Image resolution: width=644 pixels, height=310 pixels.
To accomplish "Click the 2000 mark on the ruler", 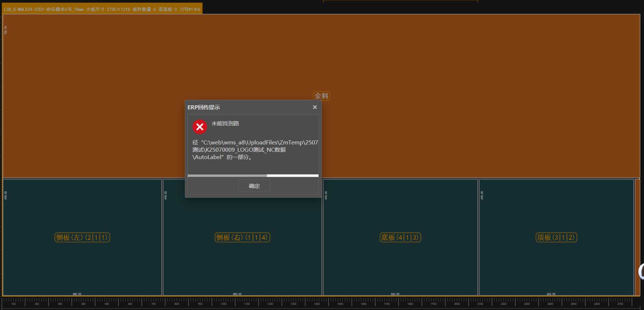I will pos(457,303).
